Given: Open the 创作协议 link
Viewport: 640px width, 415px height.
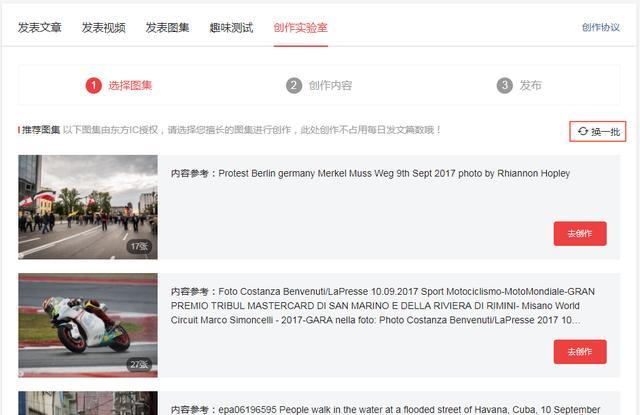Looking at the screenshot, I should click(601, 27).
